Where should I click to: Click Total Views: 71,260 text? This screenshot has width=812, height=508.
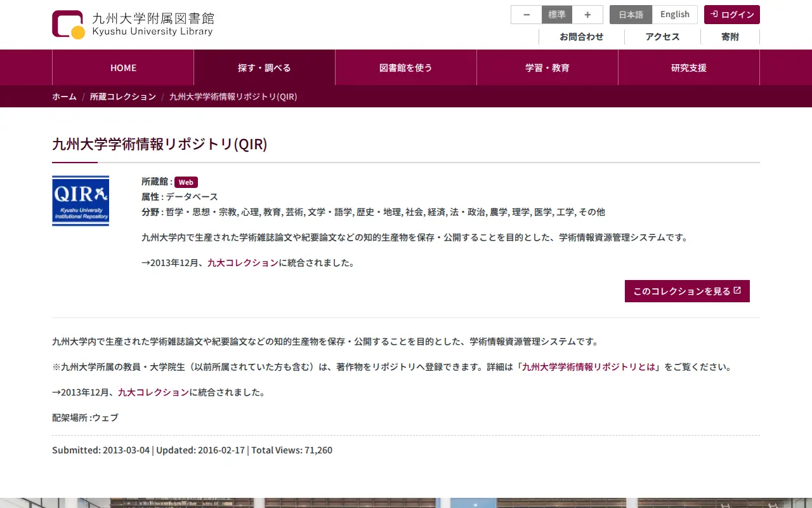click(292, 450)
